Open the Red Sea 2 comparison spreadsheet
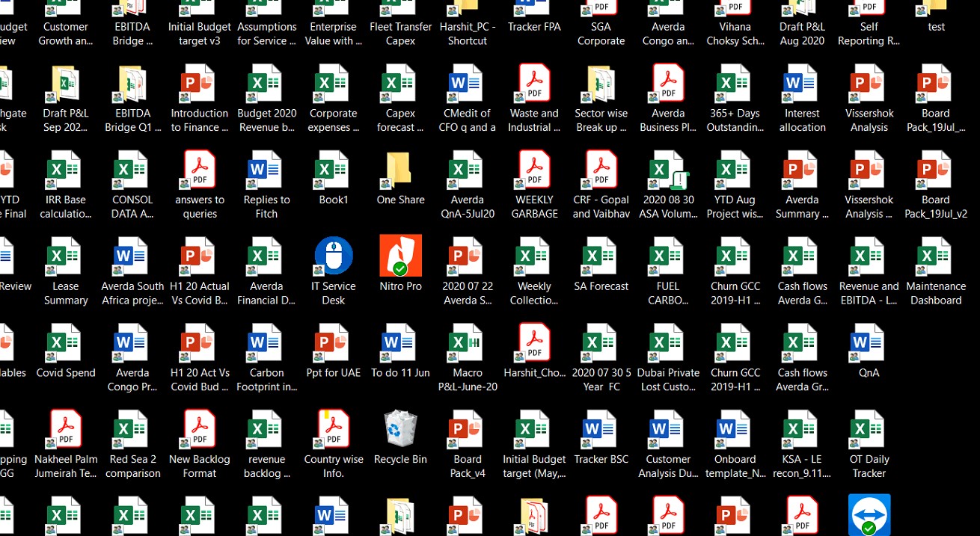Viewport: 980px width, 536px height. click(x=132, y=428)
